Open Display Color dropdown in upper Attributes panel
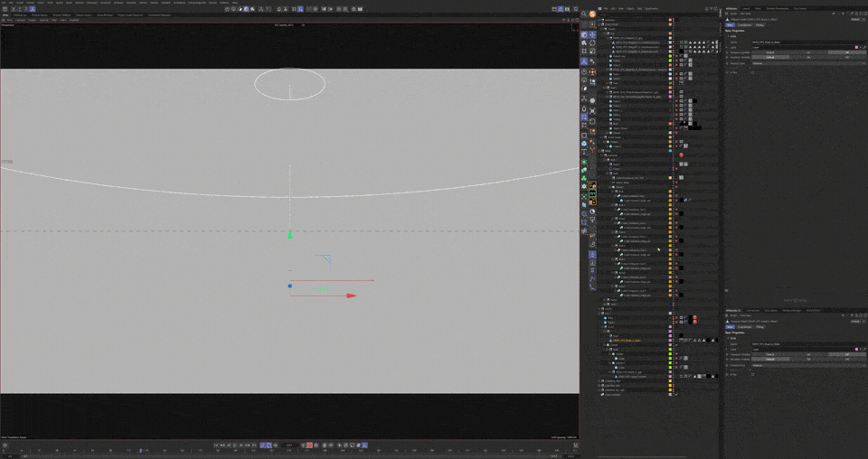This screenshot has width=868, height=459. point(808,63)
